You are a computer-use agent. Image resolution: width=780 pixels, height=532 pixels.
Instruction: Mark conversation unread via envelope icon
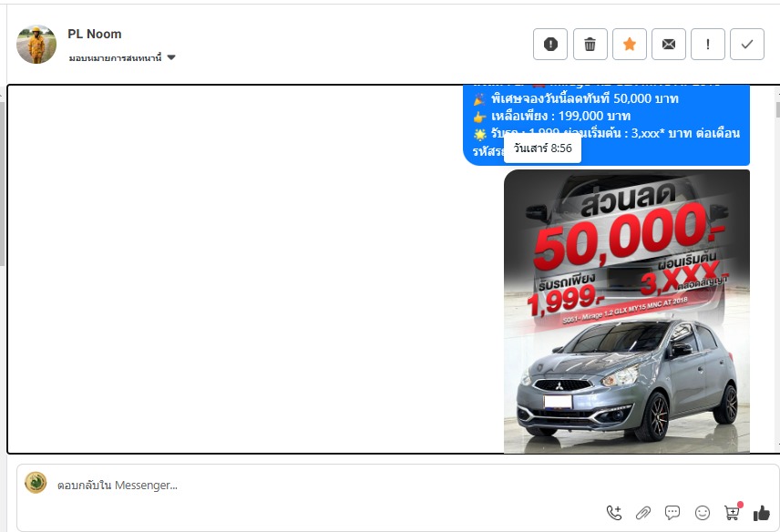point(668,44)
